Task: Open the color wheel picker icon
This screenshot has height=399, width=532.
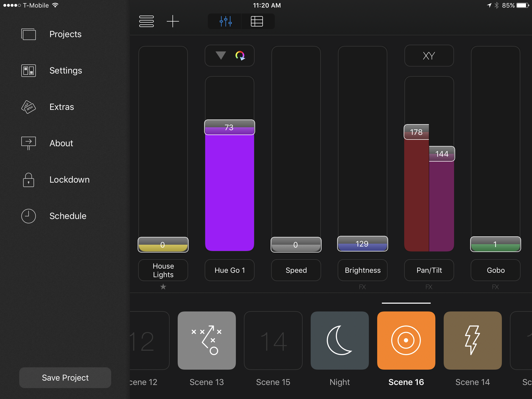Action: (x=240, y=56)
